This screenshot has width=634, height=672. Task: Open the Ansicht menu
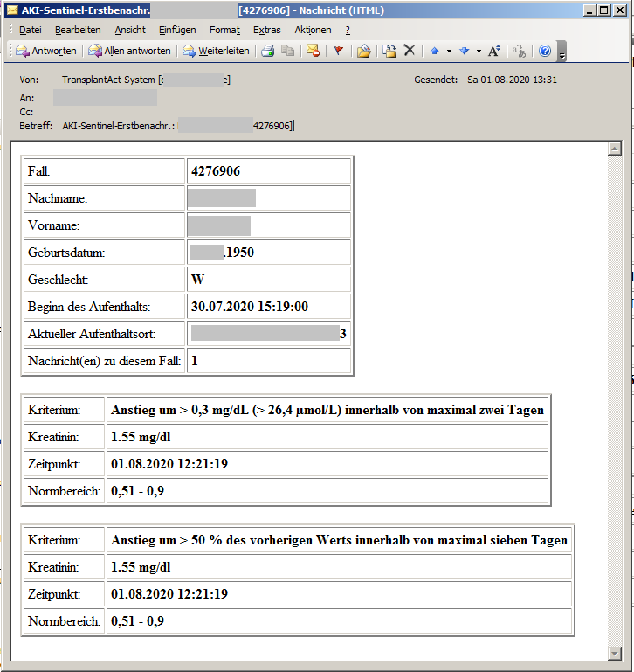(130, 30)
